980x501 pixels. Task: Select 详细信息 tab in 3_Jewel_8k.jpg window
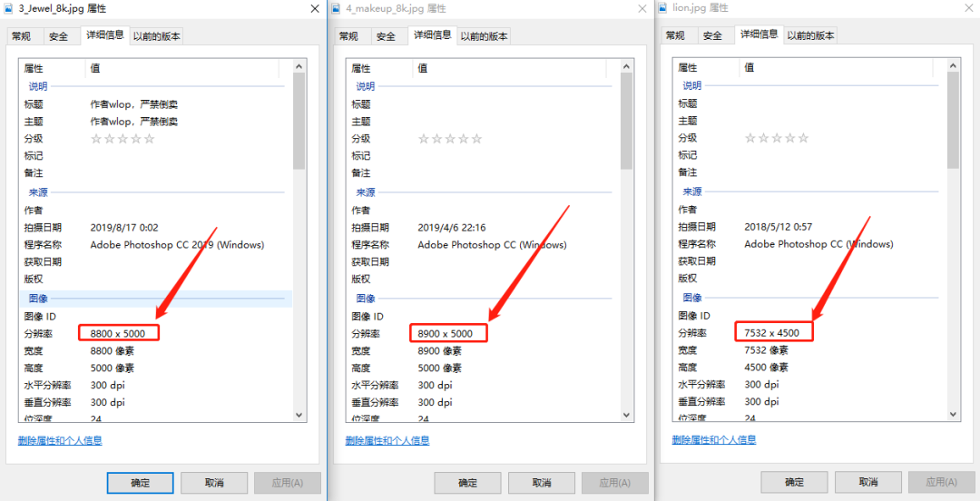tap(104, 35)
